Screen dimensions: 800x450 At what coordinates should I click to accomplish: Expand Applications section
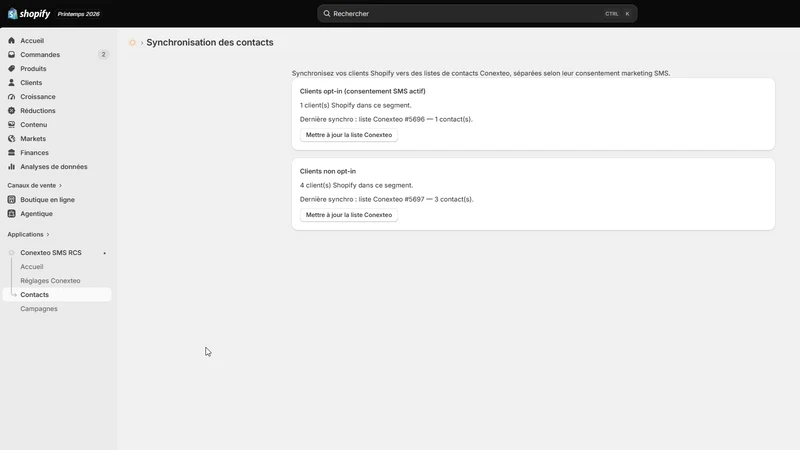(29, 234)
